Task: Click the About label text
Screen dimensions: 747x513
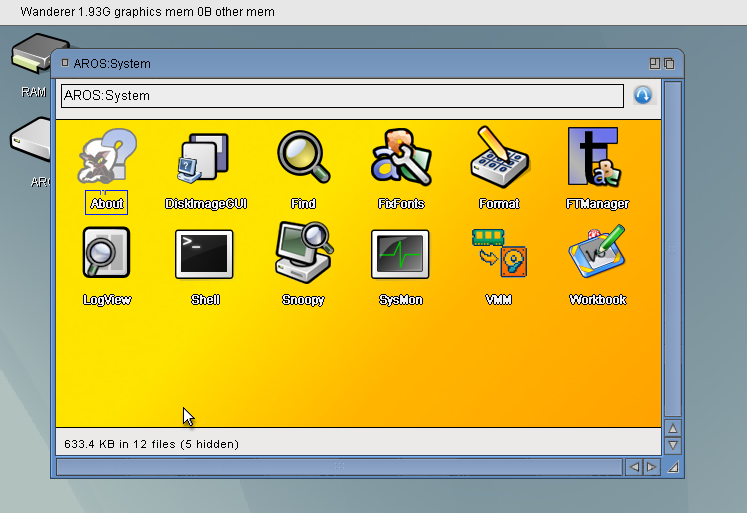Action: [107, 203]
